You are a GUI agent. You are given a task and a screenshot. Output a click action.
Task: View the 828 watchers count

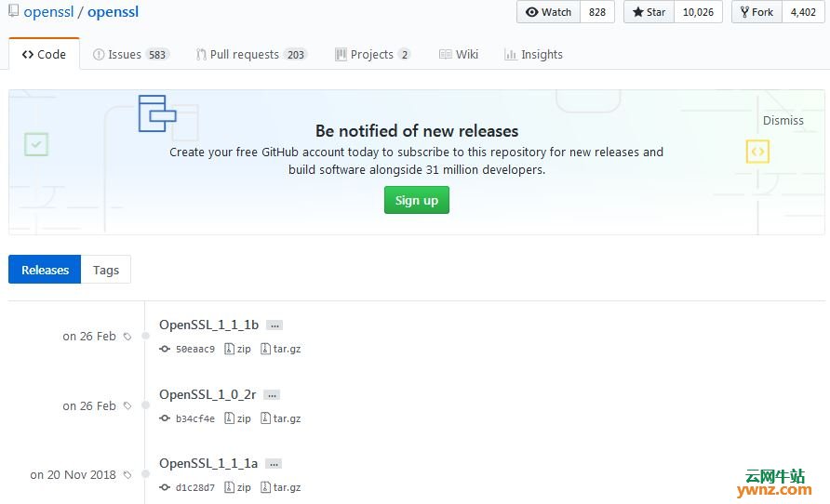click(597, 12)
